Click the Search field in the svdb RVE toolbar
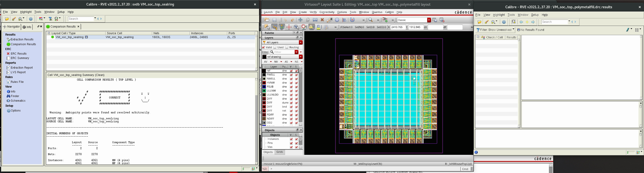Viewport: 644px width, 173px height. pyautogui.click(x=81, y=19)
